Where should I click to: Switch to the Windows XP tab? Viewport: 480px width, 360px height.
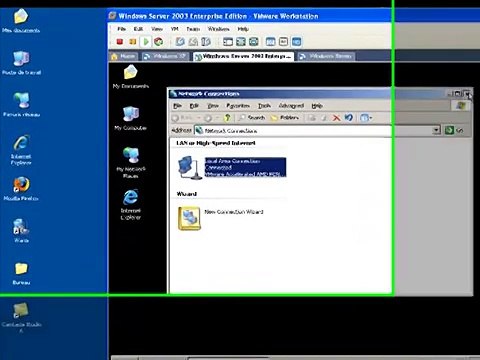[165, 56]
